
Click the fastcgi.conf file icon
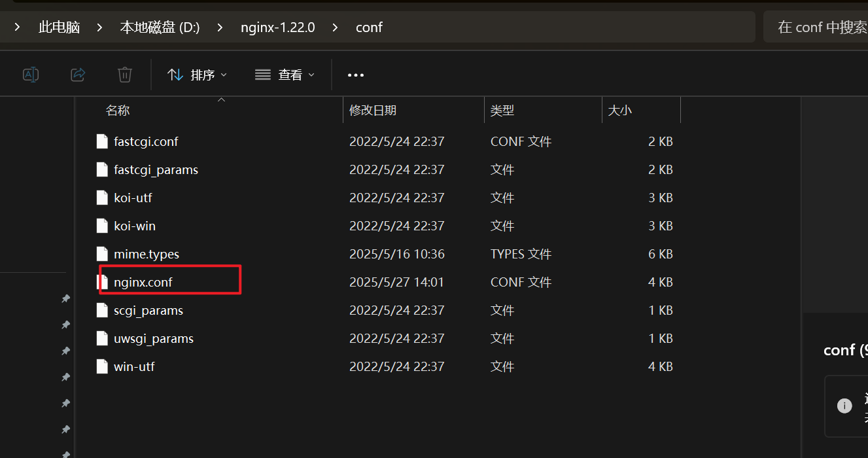click(x=102, y=141)
